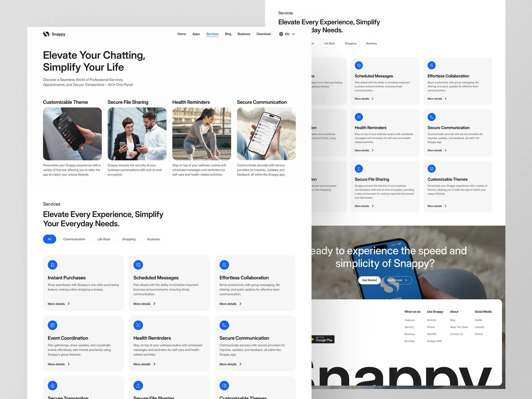
Task: Click the Event Coordination calendar icon
Action: [52, 325]
